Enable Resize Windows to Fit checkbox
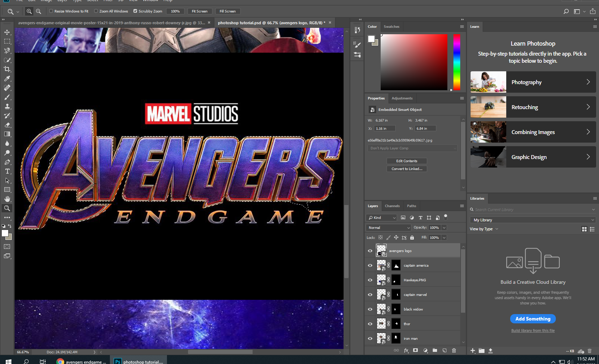The width and height of the screenshot is (599, 364). tap(51, 11)
